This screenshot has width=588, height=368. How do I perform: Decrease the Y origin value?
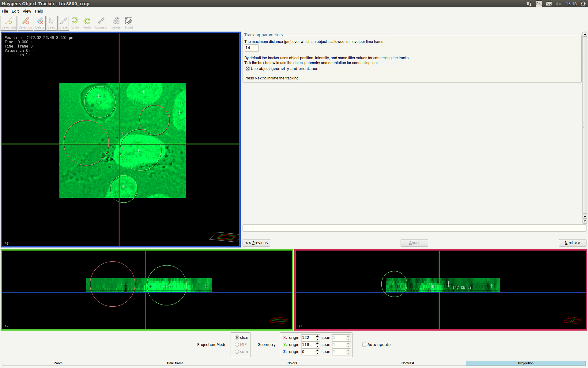click(x=318, y=347)
